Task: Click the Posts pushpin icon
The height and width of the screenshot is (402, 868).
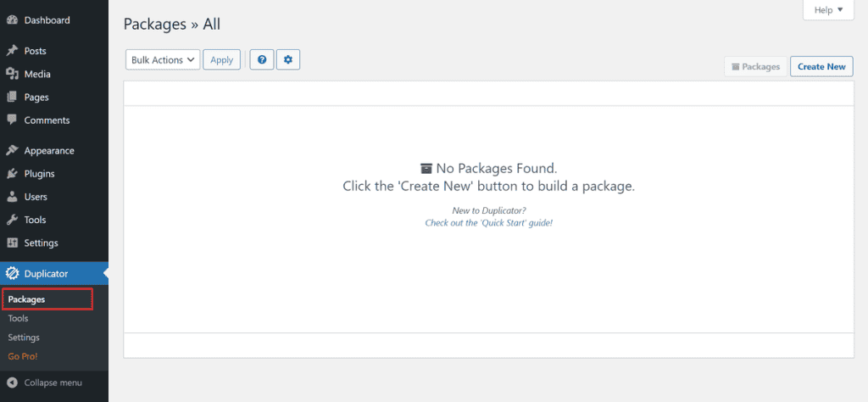Action: 12,51
